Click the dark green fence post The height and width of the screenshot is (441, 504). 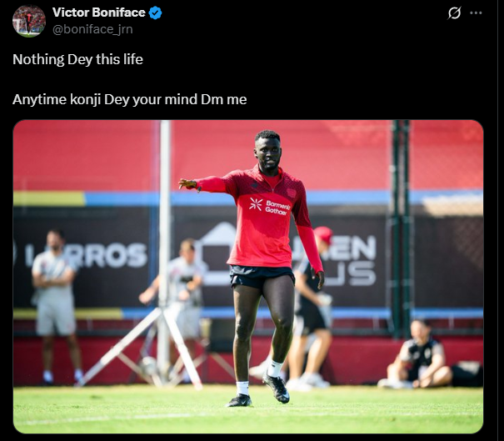point(400,228)
